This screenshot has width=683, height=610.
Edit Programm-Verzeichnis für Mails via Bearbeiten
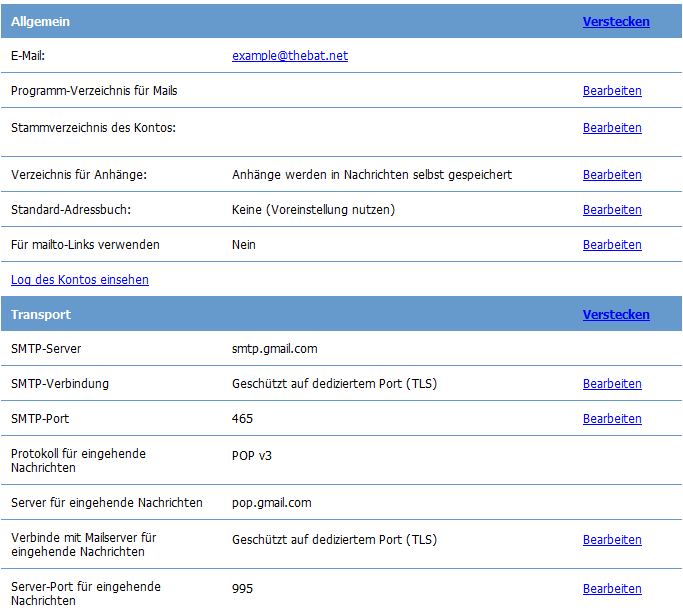[x=612, y=91]
